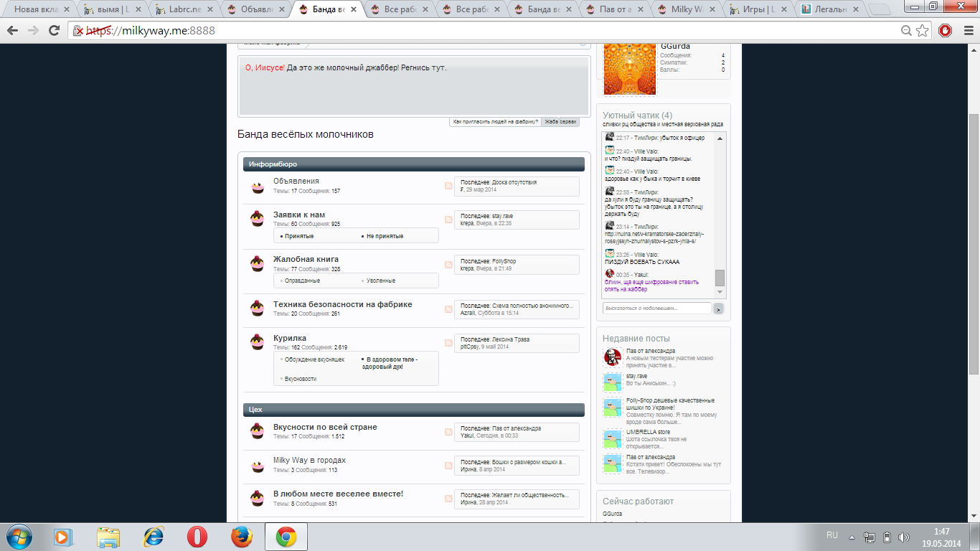Show hidden tray icons arrow
The width and height of the screenshot is (980, 551).
(852, 537)
